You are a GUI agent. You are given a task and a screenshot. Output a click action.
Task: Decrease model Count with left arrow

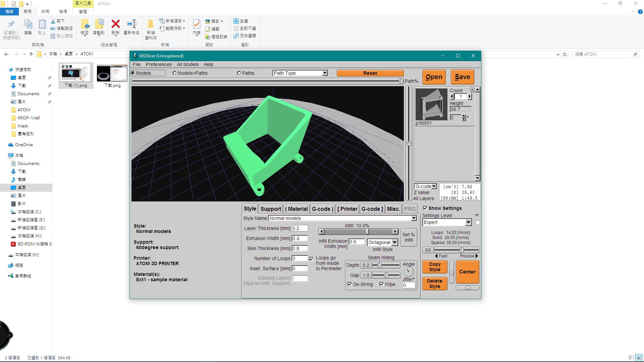(452, 97)
